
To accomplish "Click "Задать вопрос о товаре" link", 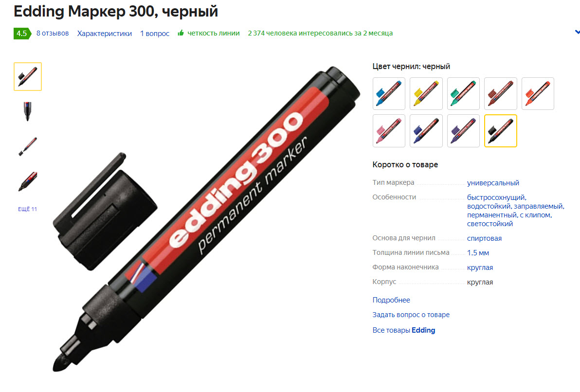I will click(411, 315).
